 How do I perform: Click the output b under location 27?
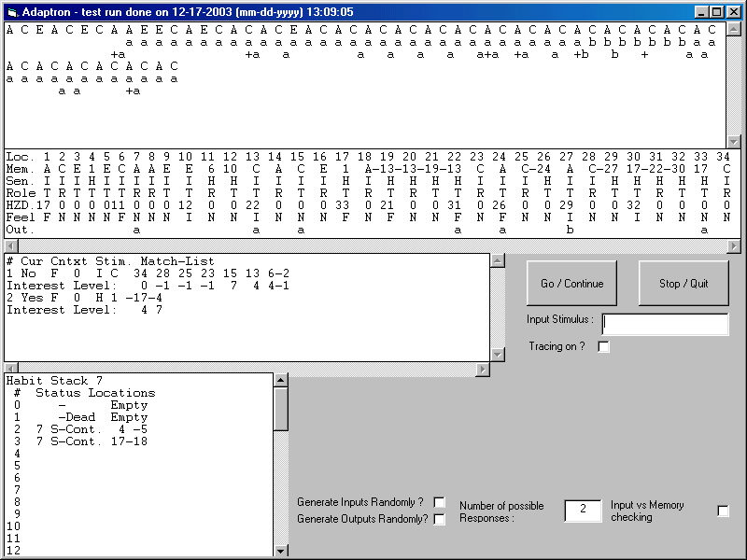coord(570,230)
